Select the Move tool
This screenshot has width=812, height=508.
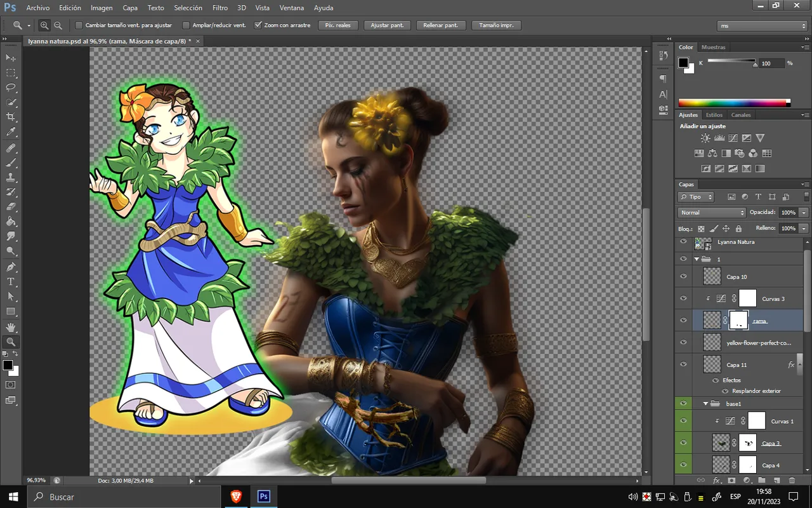click(x=11, y=58)
